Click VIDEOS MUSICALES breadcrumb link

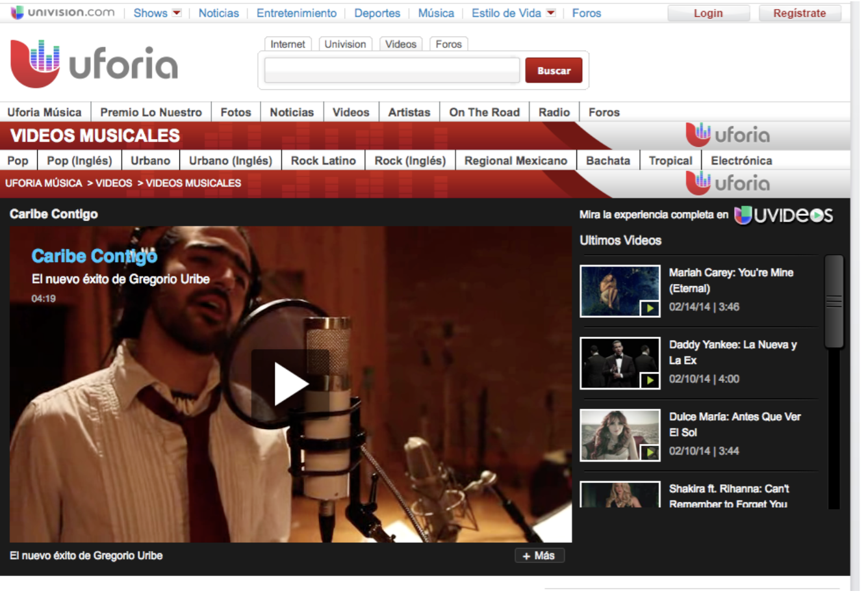(x=193, y=183)
